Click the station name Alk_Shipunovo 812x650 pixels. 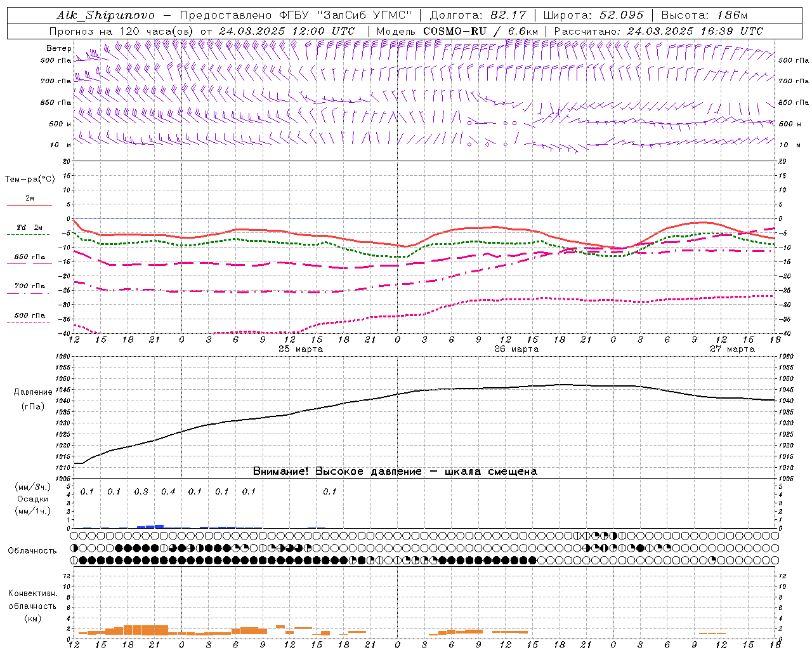coord(105,15)
